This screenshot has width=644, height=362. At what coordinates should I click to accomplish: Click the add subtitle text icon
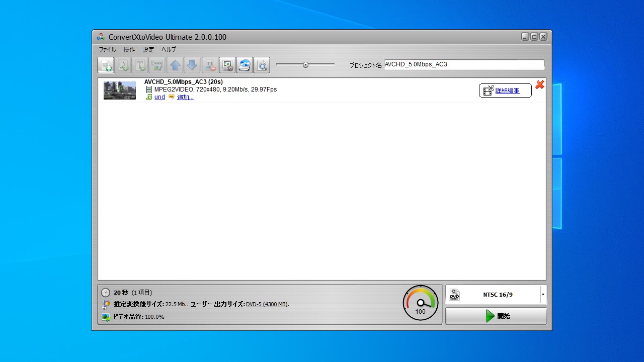point(140,65)
